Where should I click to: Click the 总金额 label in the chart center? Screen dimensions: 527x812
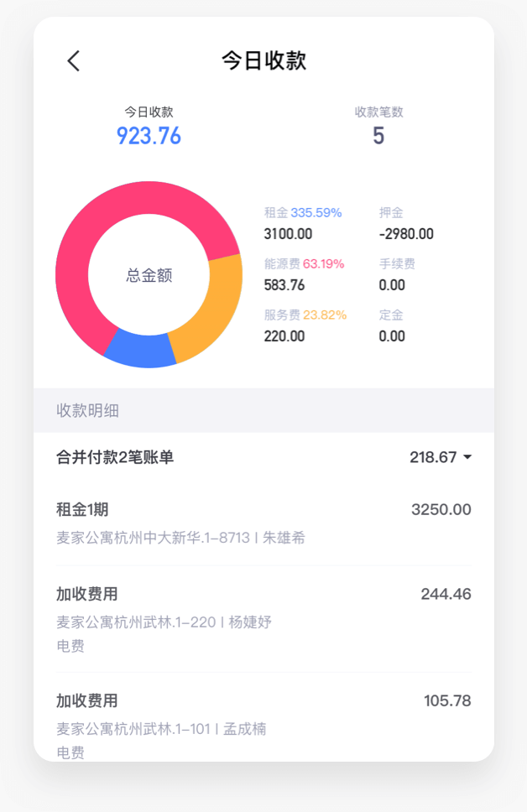149,275
